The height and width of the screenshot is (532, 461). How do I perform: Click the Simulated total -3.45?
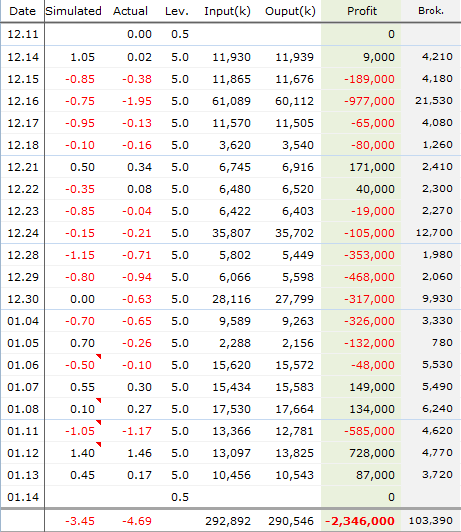[80, 521]
